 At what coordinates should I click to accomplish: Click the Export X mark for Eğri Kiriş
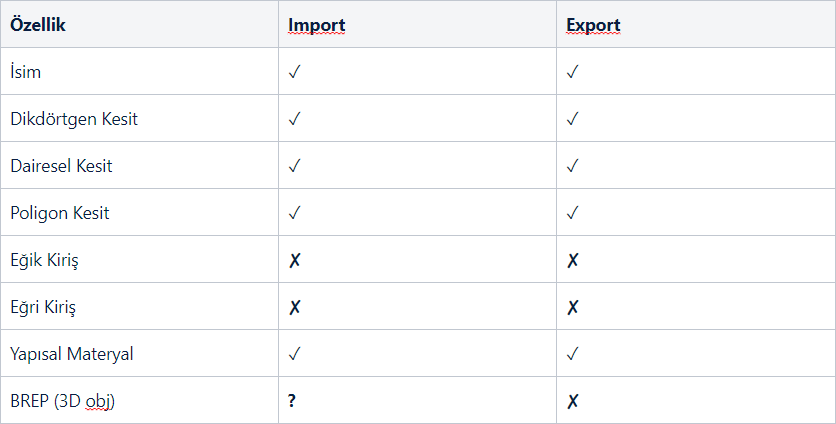coord(573,307)
